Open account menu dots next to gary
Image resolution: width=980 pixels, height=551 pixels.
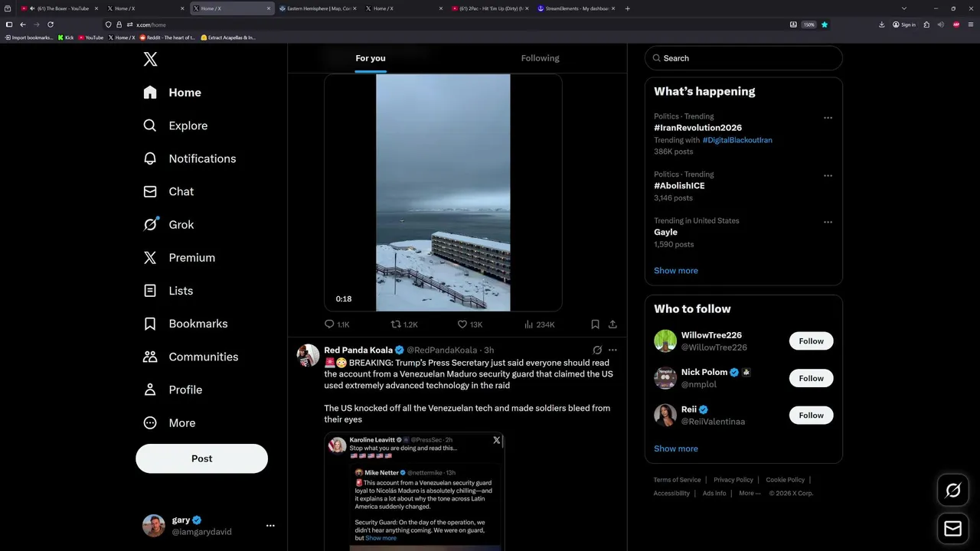pyautogui.click(x=270, y=526)
